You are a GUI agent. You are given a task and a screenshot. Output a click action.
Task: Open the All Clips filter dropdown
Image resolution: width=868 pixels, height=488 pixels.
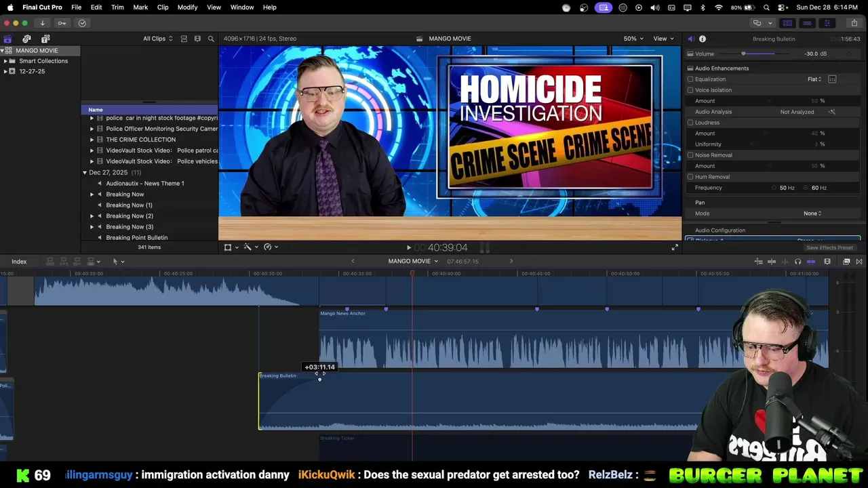point(157,39)
